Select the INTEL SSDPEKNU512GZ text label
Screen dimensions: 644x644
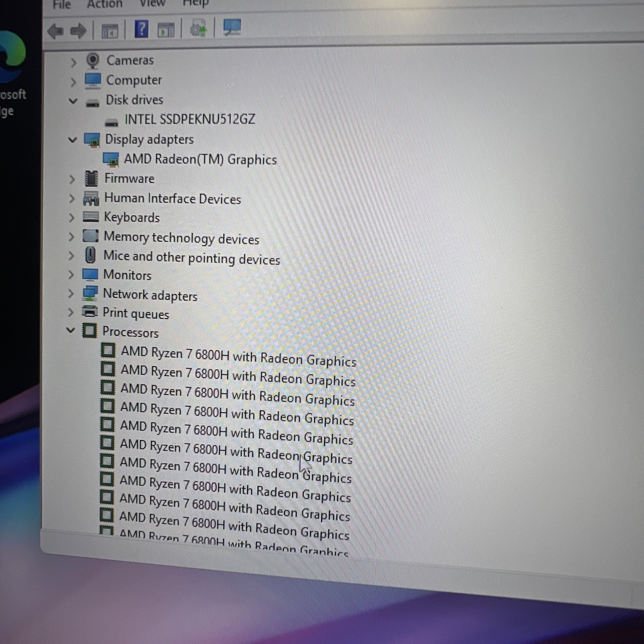point(190,119)
